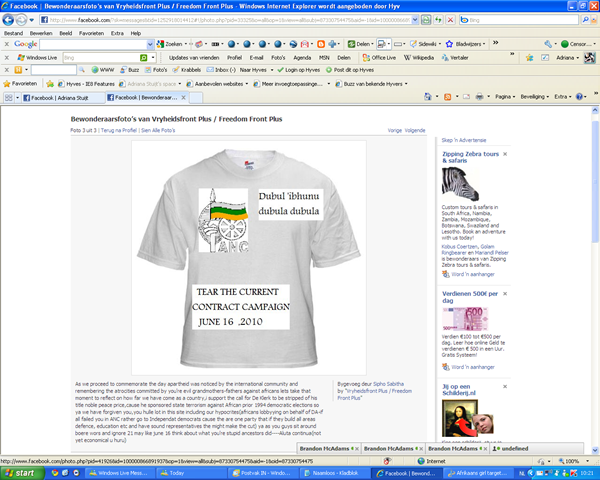Viewport: 600px width, 480px height.
Task: Click the add-to-favorites-bar star icon
Action: point(50,83)
